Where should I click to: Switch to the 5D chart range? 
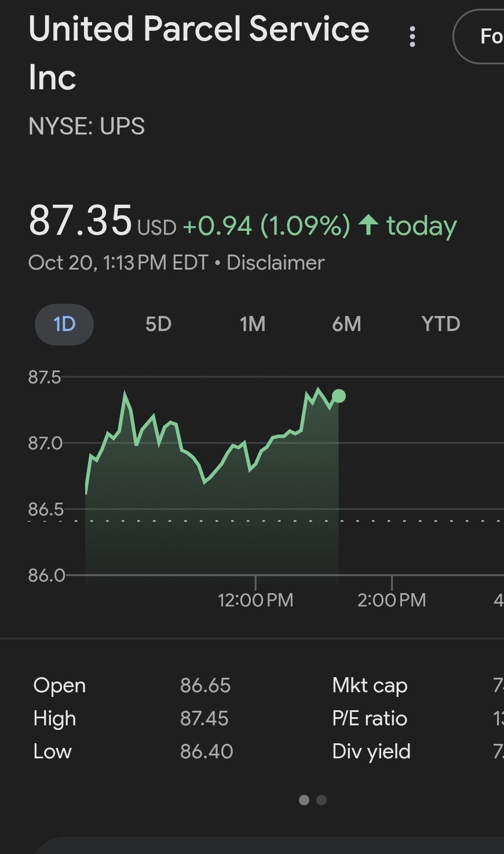tap(158, 324)
